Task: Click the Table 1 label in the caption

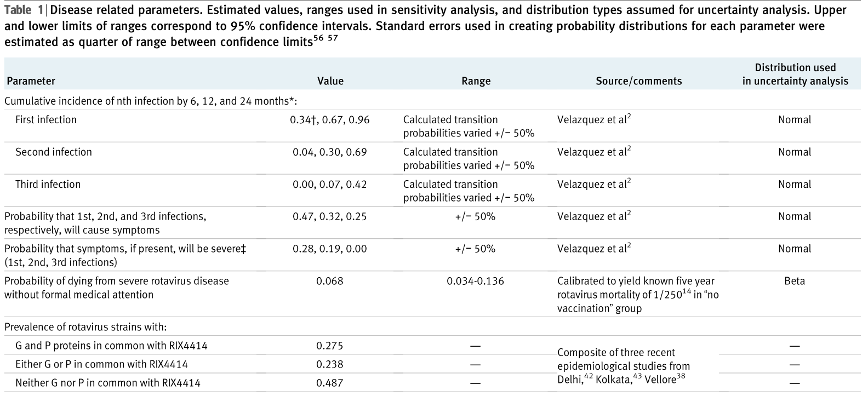Action: (x=20, y=10)
